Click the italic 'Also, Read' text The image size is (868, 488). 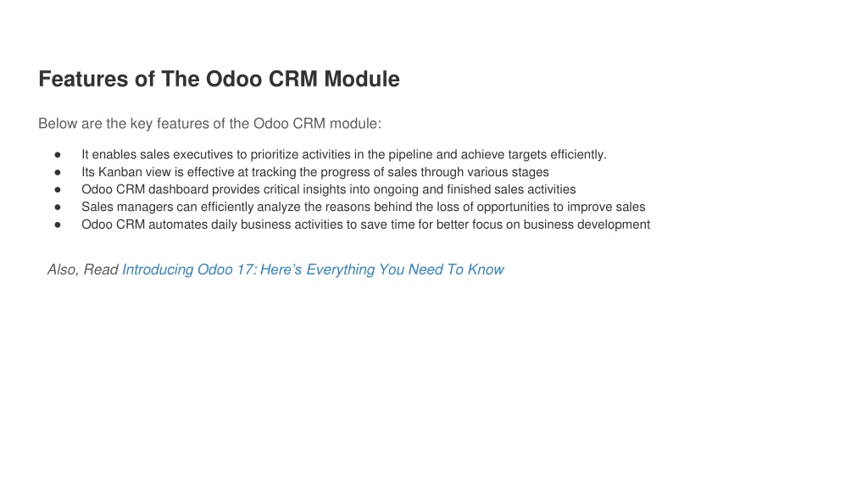[x=82, y=269]
